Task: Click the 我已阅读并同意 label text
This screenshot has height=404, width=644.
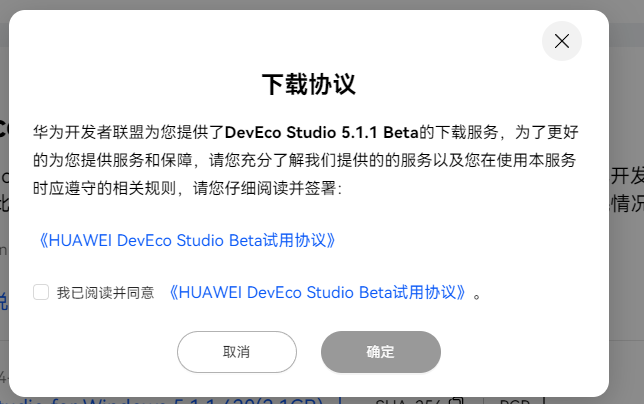Action: (105, 293)
